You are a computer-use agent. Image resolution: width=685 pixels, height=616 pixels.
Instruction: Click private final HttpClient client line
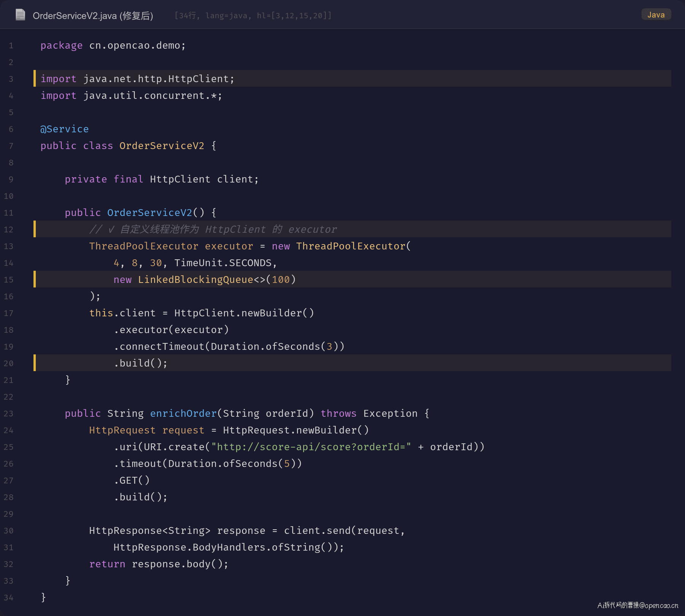click(162, 179)
